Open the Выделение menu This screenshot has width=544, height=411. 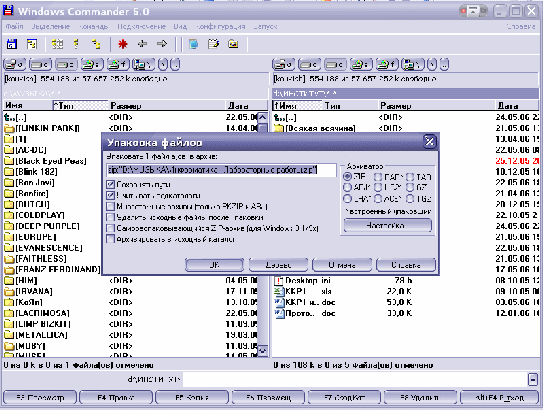click(51, 26)
